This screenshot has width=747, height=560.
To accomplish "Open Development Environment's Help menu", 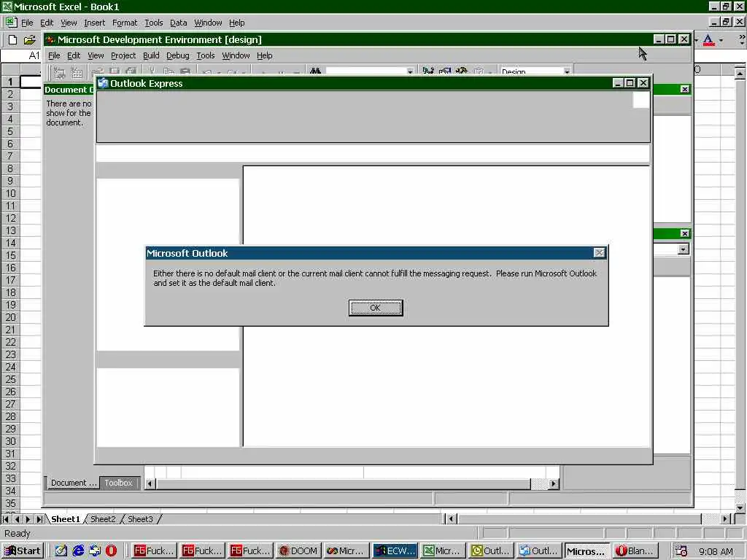I will tap(264, 55).
